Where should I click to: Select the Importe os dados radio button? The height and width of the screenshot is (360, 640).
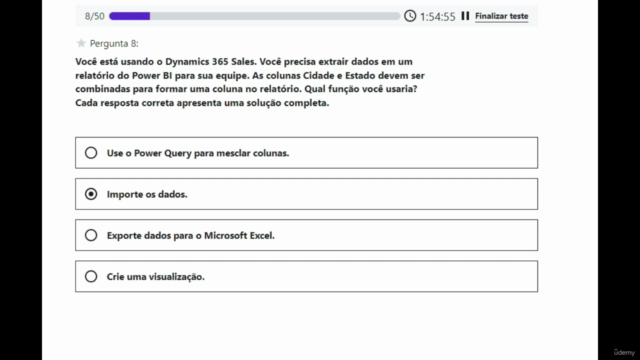pos(91,194)
